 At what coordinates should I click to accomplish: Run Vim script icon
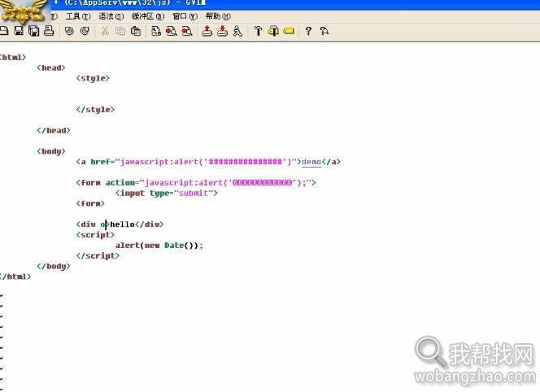pyautogui.click(x=237, y=32)
